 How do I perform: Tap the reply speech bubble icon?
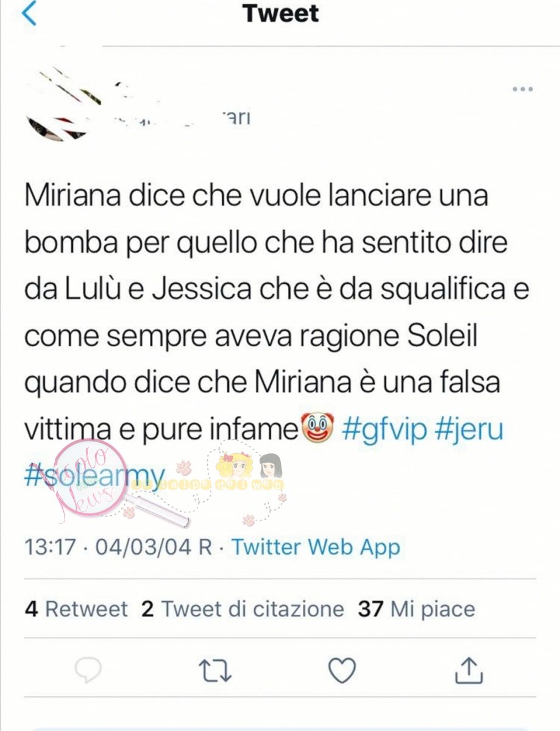coord(88,671)
